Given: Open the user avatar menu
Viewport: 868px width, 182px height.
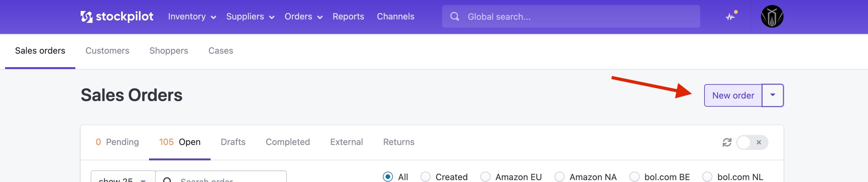Looking at the screenshot, I should pos(772,16).
